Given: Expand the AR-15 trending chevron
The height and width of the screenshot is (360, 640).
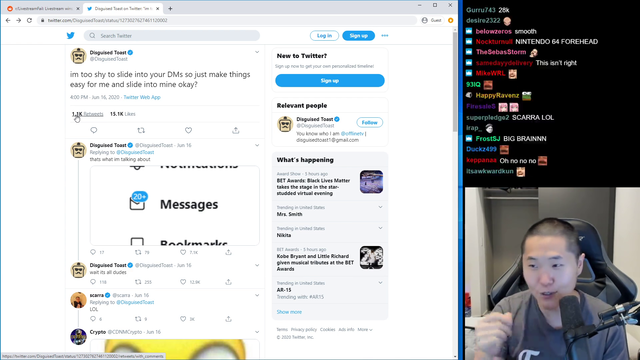Looking at the screenshot, I should (x=380, y=282).
